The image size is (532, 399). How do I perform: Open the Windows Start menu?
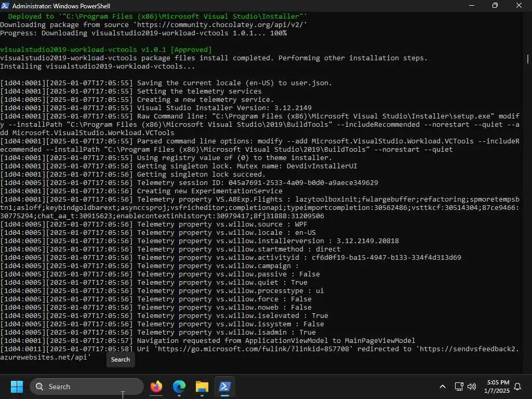tap(17, 387)
